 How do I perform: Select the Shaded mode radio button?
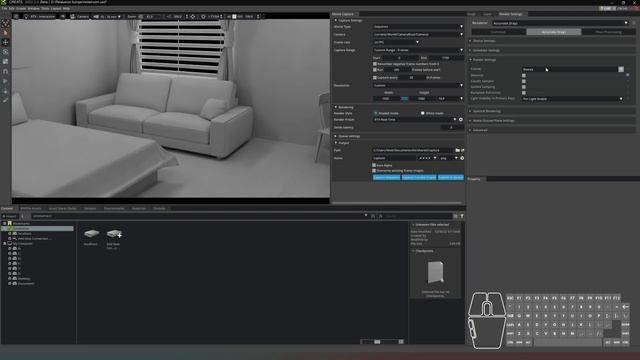[376, 113]
